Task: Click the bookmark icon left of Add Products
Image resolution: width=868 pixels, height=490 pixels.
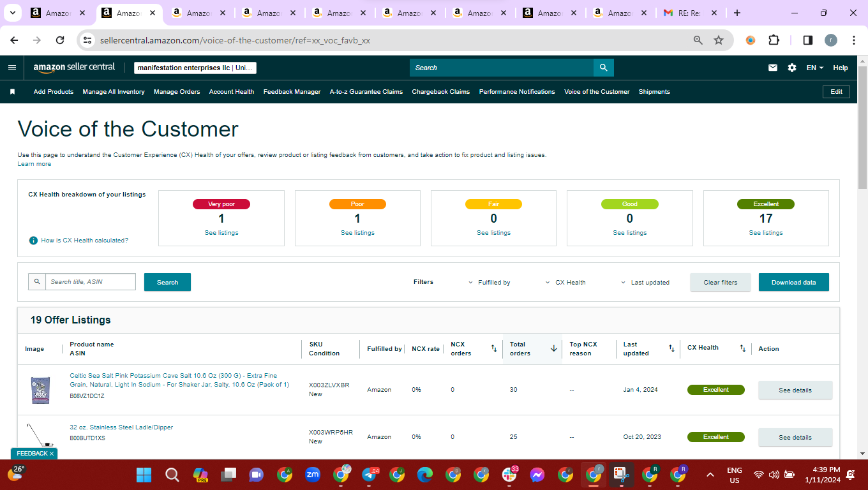Action: click(12, 92)
